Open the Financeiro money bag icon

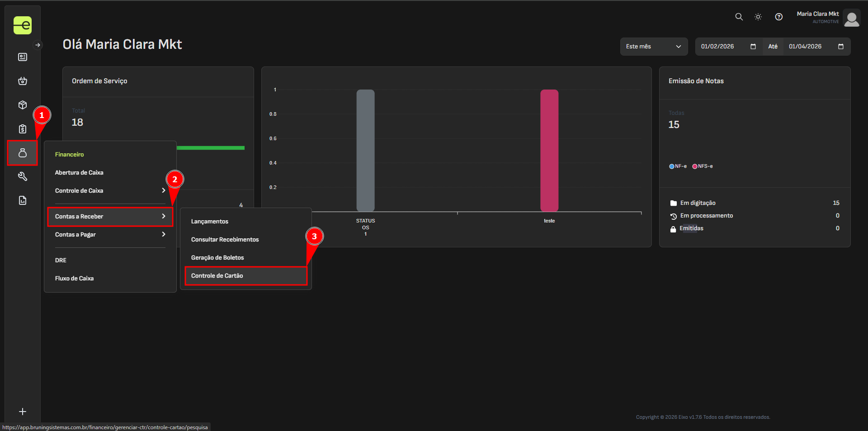coord(23,153)
